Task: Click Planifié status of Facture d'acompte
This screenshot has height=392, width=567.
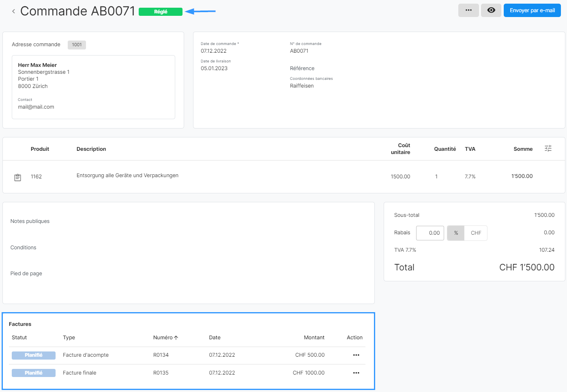Action: tap(34, 355)
